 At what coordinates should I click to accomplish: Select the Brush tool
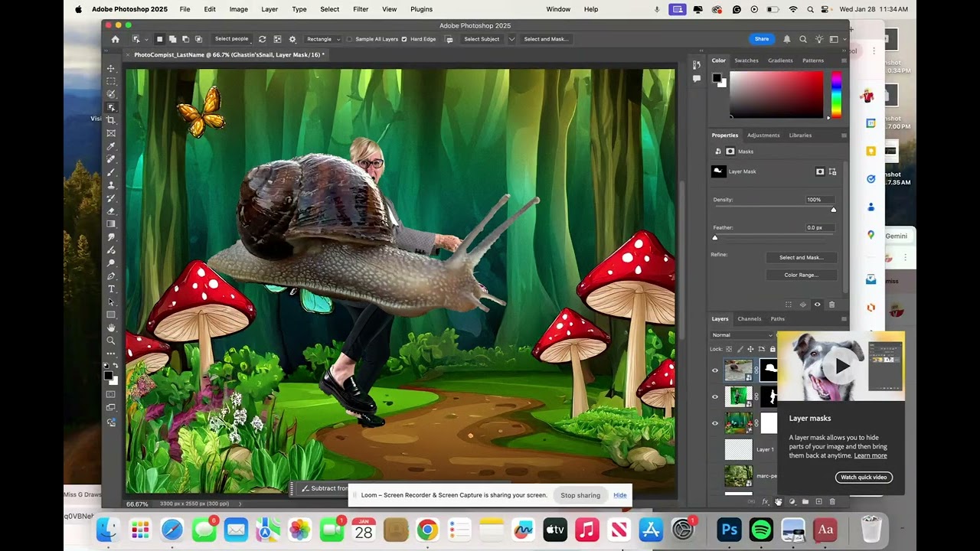point(111,172)
